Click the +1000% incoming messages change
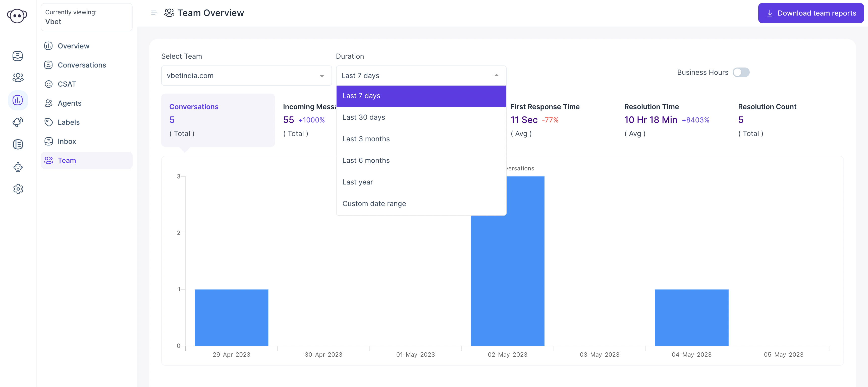 311,120
